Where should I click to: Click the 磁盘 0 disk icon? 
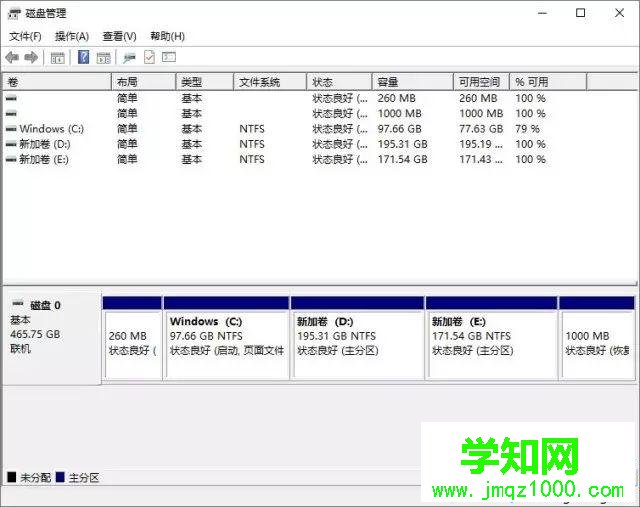pos(18,304)
